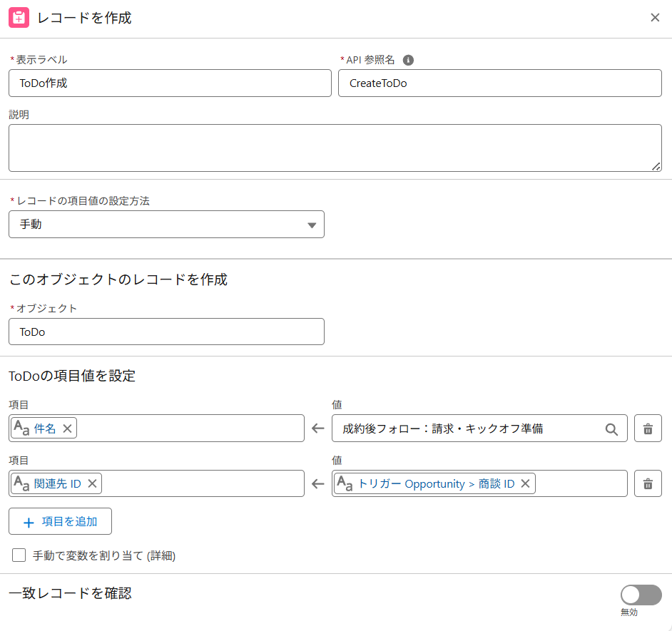Viewport: 672px width, 631px height.
Task: Click the info icon next to API 参照名
Action: [x=408, y=60]
